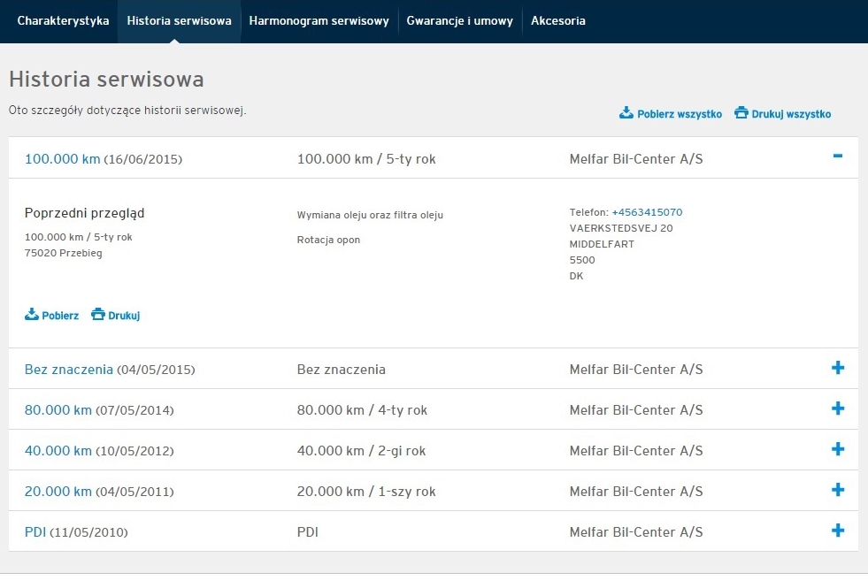Expand the PDI service row
The image size is (868, 588).
click(838, 531)
